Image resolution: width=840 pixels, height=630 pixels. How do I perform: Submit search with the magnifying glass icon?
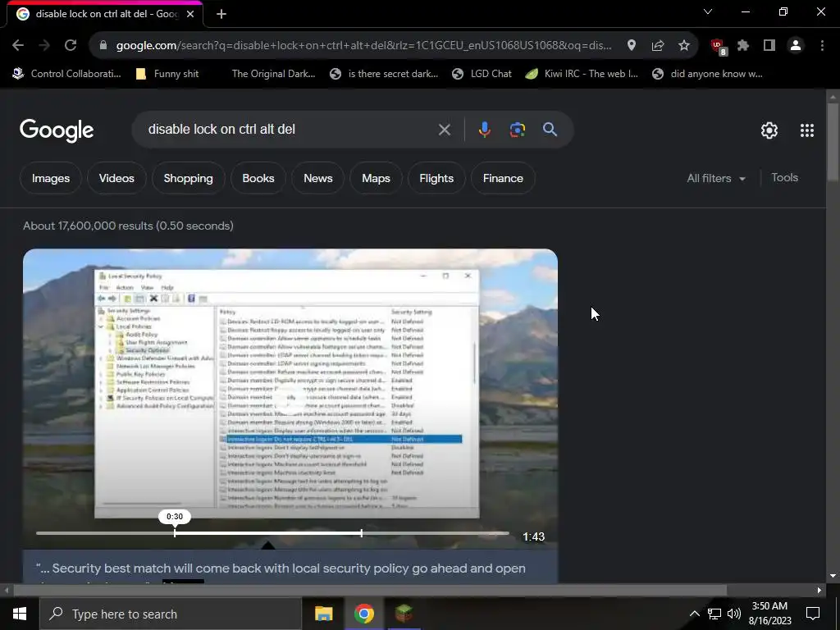[x=550, y=130]
